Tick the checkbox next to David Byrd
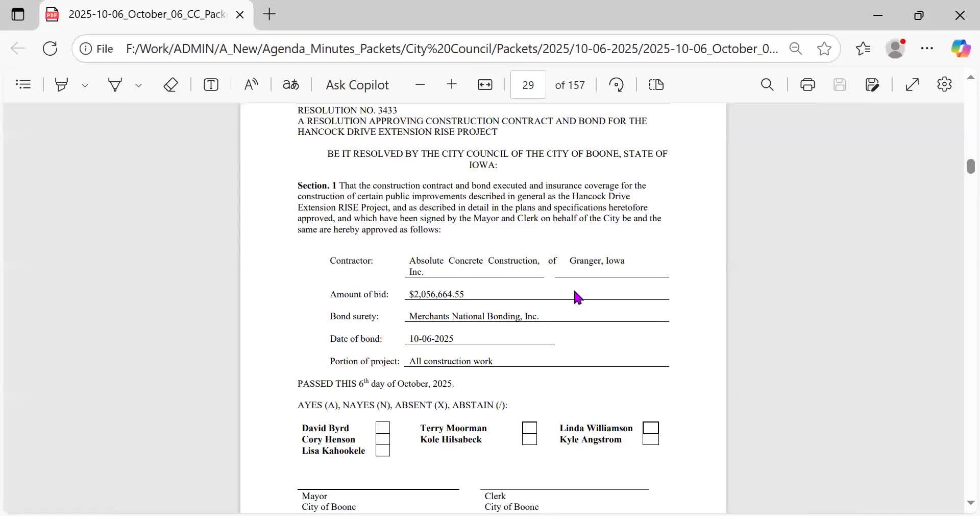 tap(383, 428)
